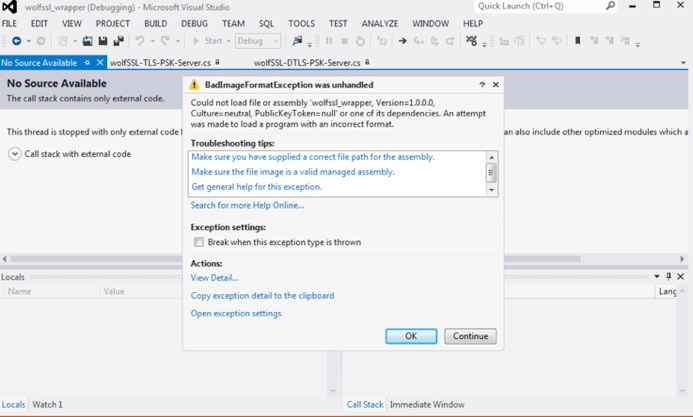Click the Toggle Bookmark icon
This screenshot has width=693, height=417.
577,41
